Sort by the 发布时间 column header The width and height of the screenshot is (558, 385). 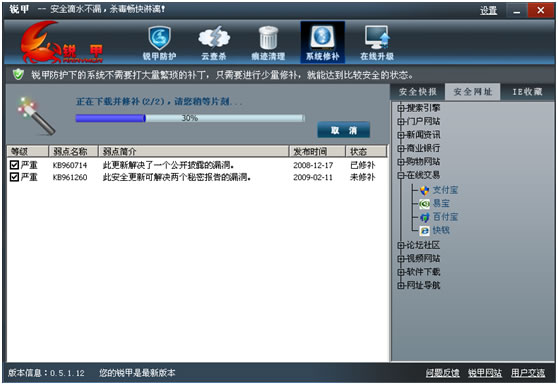pos(317,151)
